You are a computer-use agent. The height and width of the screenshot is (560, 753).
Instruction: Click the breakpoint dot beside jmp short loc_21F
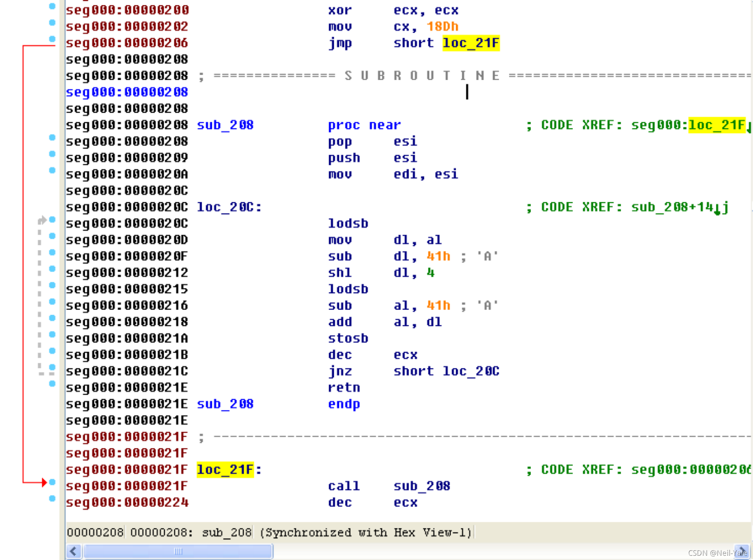tap(52, 39)
